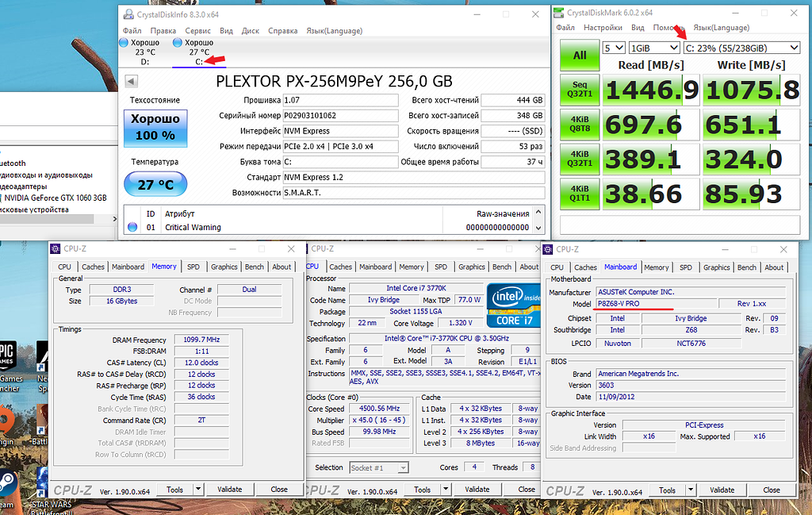Click the right scroll arrow in Device Manager
The image size is (812, 515).
click(x=114, y=219)
